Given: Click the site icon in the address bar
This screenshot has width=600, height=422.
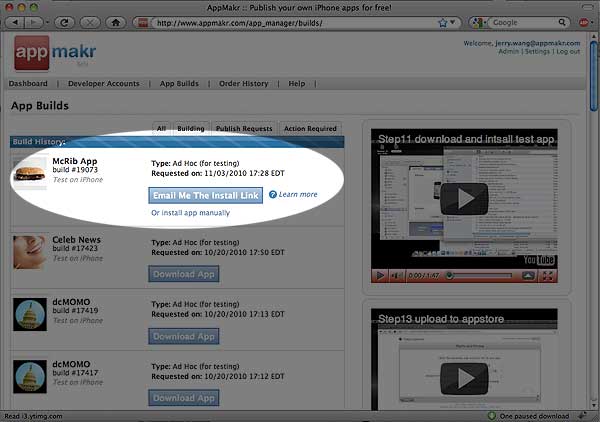Looking at the screenshot, I should coord(143,23).
